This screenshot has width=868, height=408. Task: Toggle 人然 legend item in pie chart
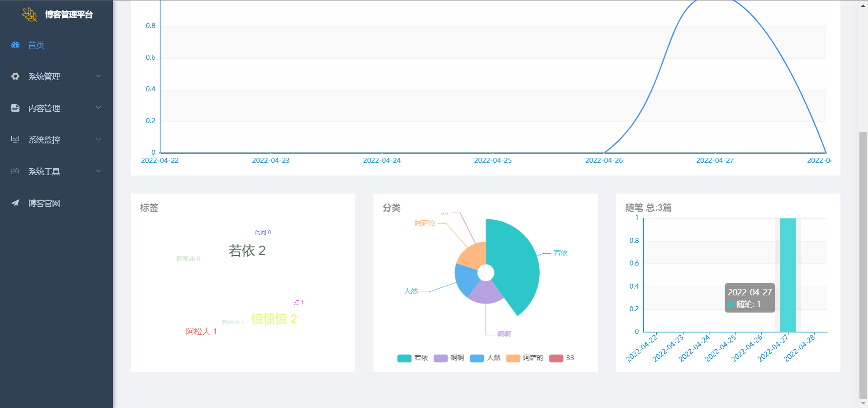click(485, 358)
